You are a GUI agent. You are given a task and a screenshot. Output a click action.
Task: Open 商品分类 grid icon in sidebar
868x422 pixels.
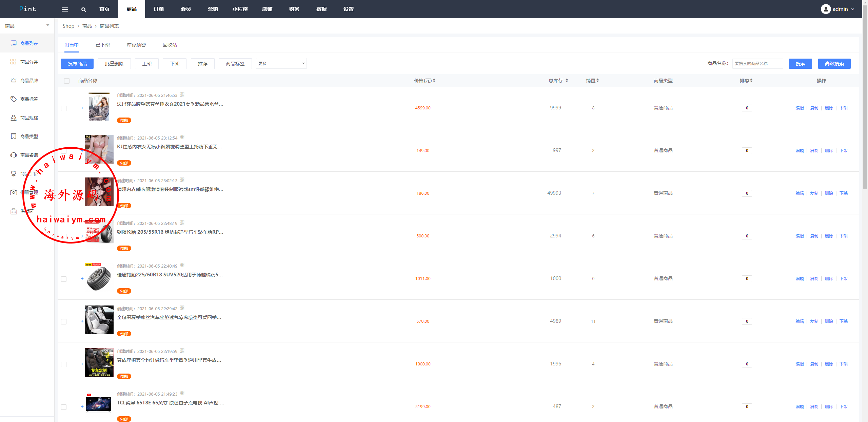pyautogui.click(x=13, y=62)
